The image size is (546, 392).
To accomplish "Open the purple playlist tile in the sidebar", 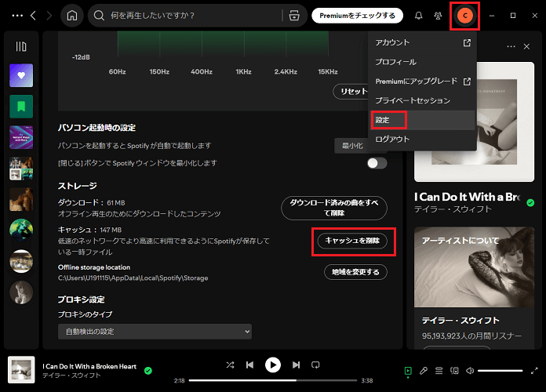I will tap(21, 137).
